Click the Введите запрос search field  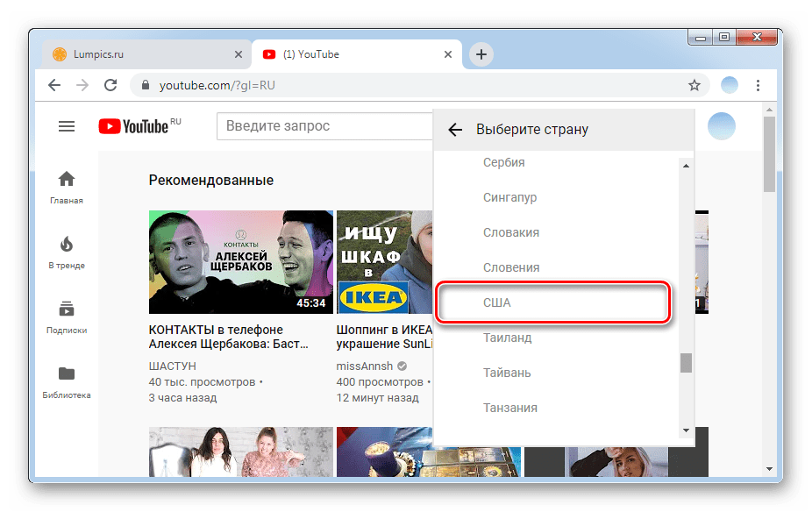point(324,126)
